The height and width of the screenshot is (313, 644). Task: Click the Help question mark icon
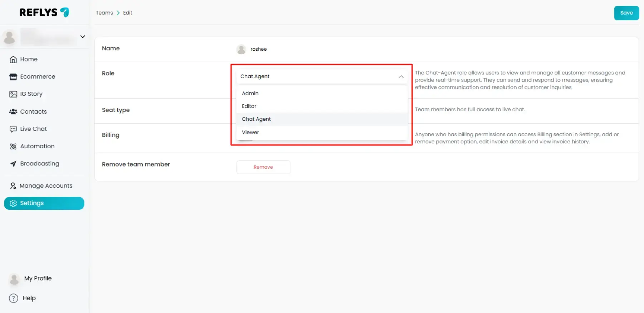[14, 298]
